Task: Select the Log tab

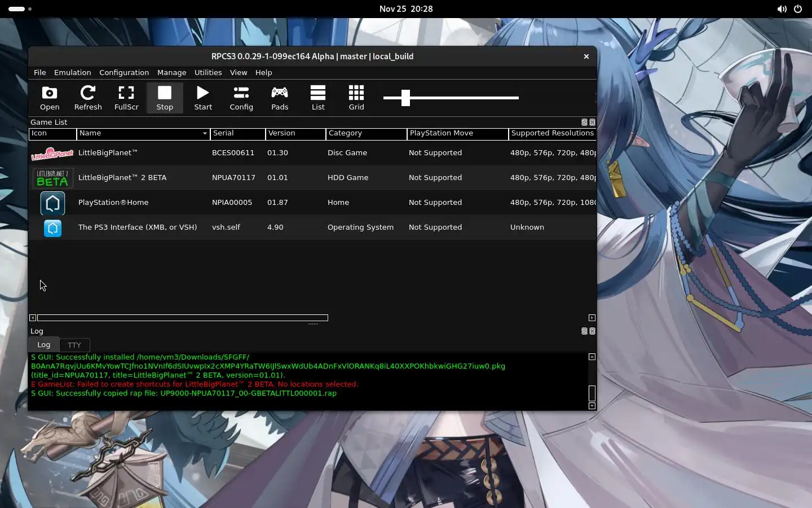Action: pyautogui.click(x=43, y=344)
